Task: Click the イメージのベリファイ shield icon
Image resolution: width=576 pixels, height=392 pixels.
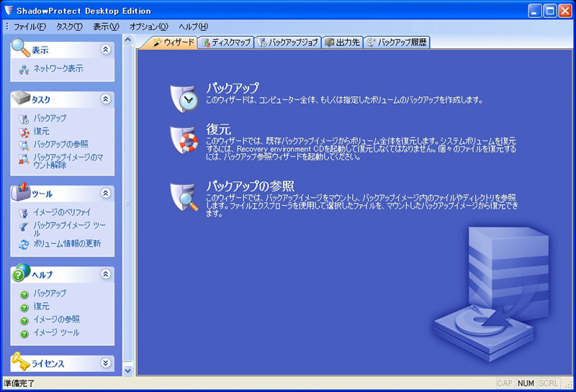Action: coord(24,213)
